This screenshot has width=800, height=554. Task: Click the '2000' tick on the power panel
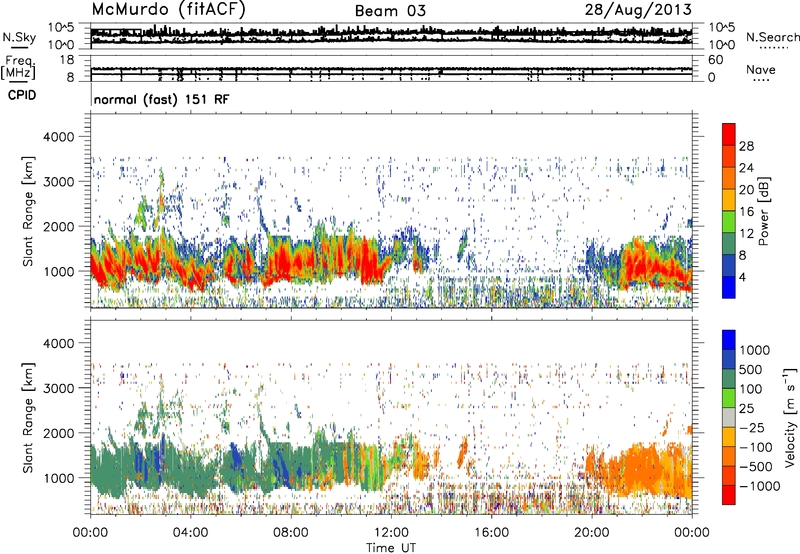58,226
